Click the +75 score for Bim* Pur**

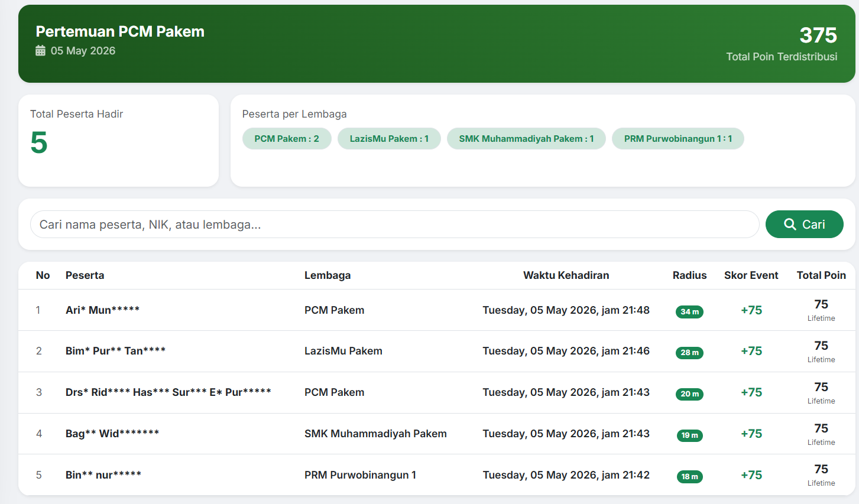tap(751, 351)
